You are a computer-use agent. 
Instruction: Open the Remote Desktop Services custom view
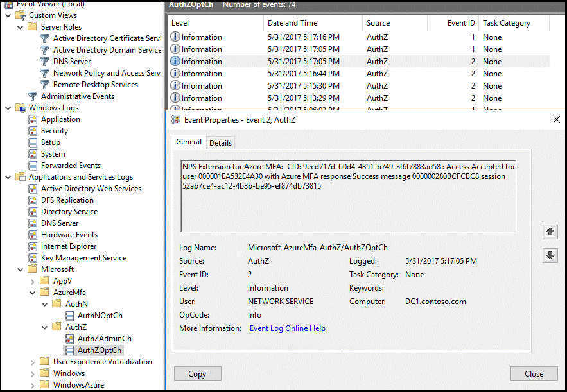96,85
